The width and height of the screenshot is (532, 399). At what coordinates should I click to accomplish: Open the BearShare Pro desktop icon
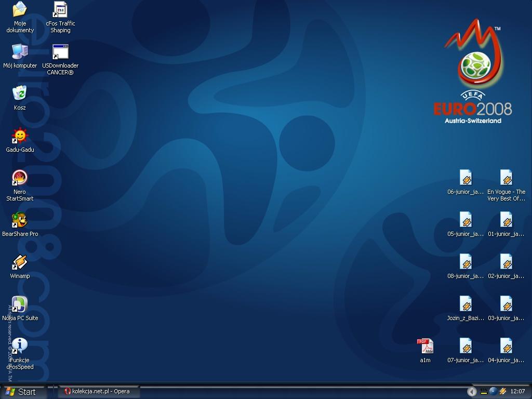tap(20, 221)
